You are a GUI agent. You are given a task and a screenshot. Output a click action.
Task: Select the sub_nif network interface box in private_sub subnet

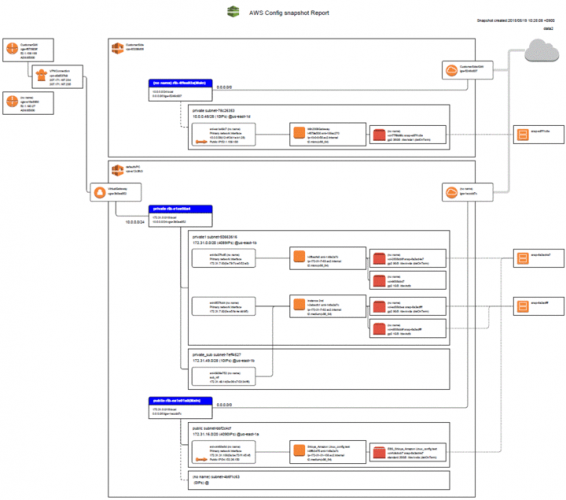pos(224,377)
